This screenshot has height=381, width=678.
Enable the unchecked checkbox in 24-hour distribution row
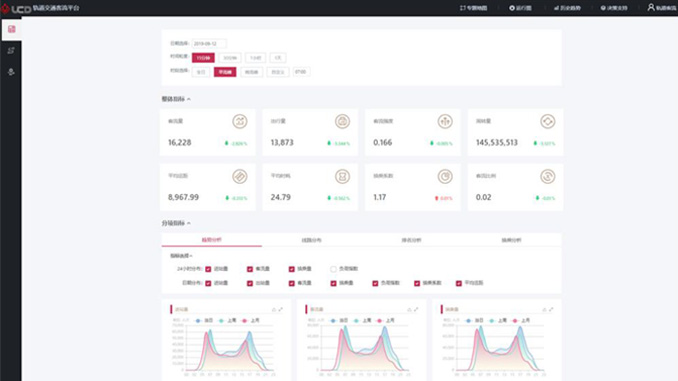[x=333, y=269]
